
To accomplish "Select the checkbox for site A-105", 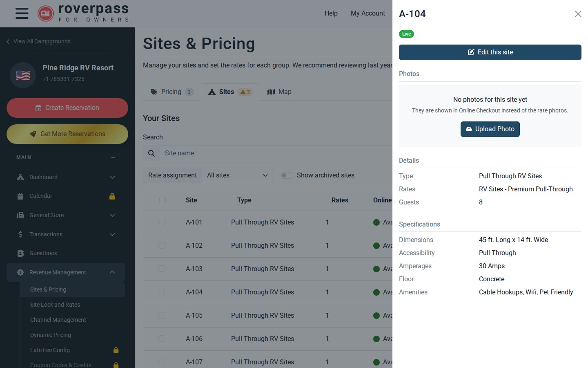I will (x=162, y=315).
